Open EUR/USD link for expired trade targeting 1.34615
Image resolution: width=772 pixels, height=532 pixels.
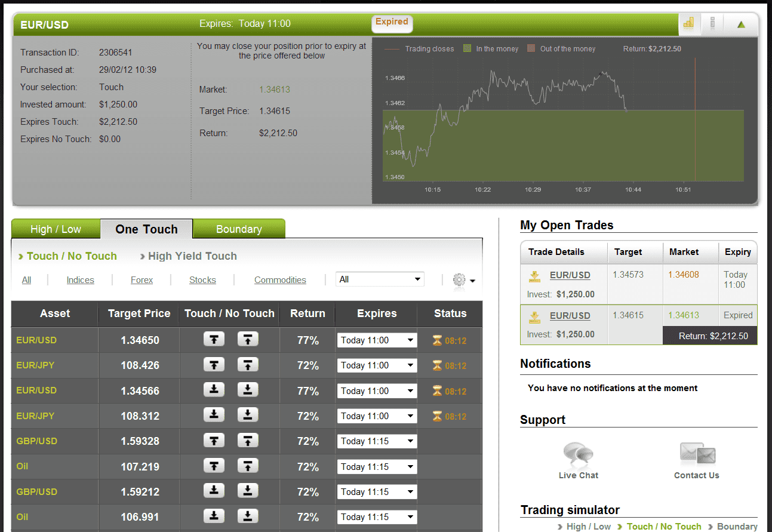pyautogui.click(x=570, y=316)
